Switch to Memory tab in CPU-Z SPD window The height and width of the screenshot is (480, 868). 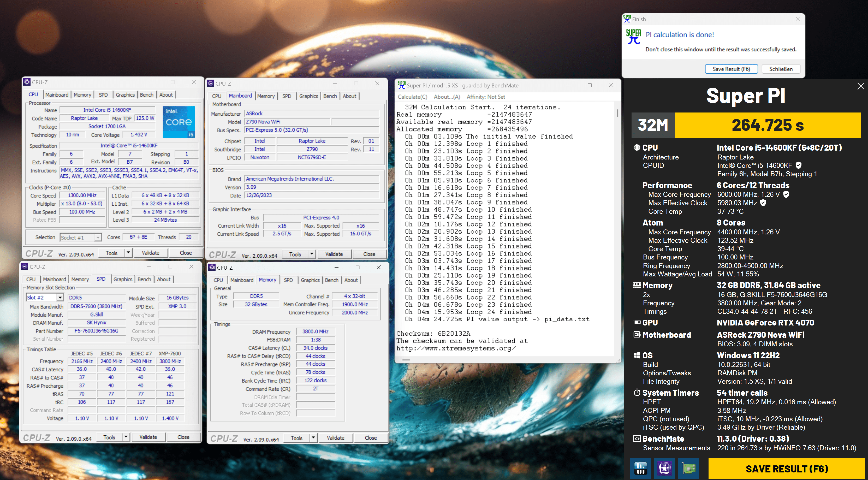(x=80, y=279)
